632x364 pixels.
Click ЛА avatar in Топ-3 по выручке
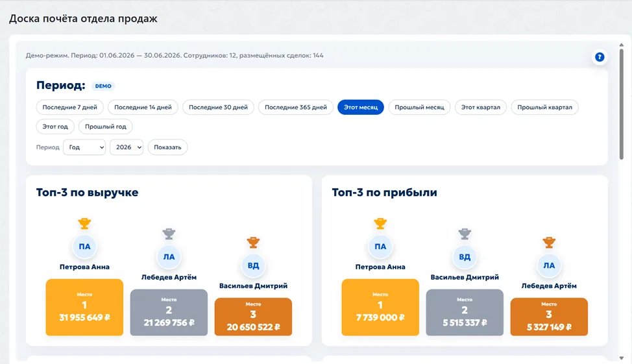(169, 257)
